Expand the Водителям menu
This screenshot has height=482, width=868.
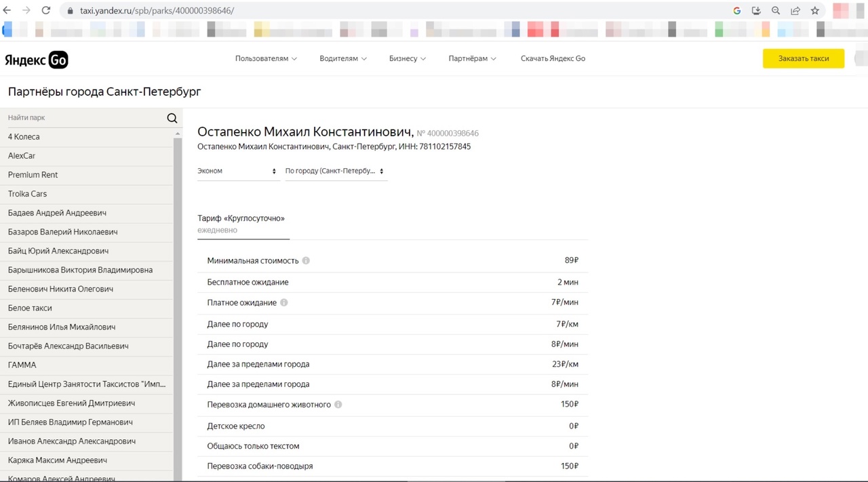(x=343, y=58)
